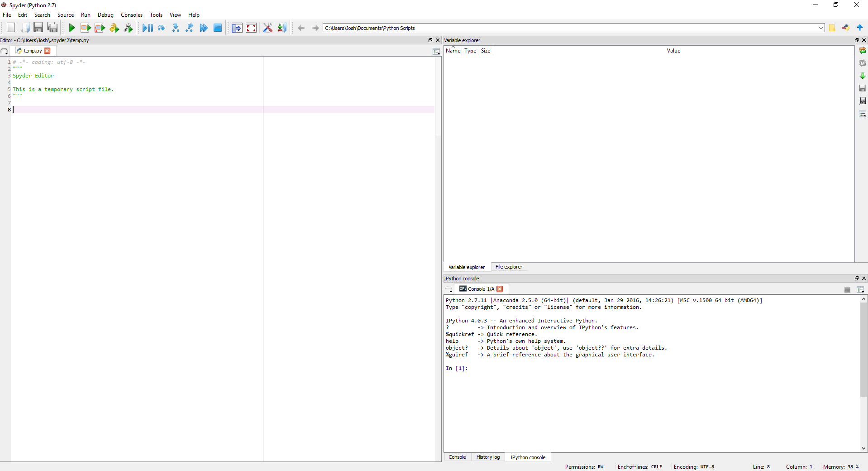Image resolution: width=868 pixels, height=471 pixels.
Task: Toggle fullscreen mode from the toolbar
Action: tap(251, 28)
